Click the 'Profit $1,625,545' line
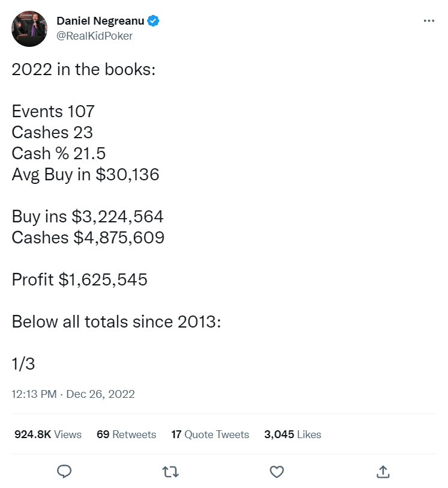 click(79, 279)
